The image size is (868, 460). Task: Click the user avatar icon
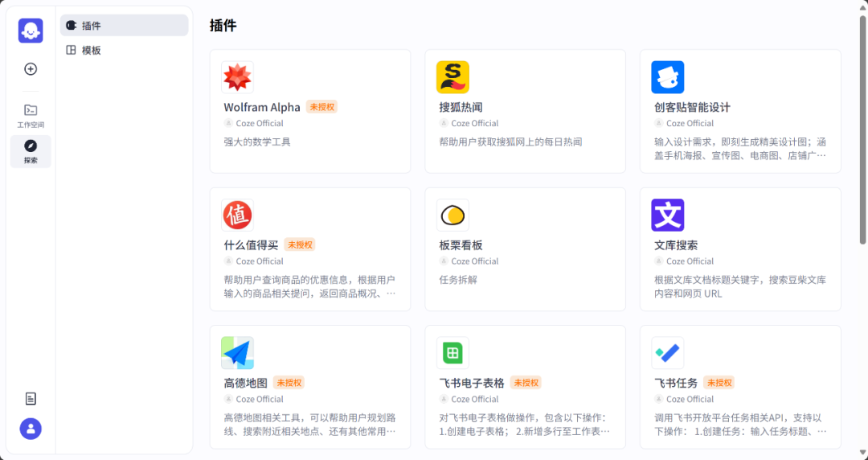pyautogui.click(x=31, y=429)
